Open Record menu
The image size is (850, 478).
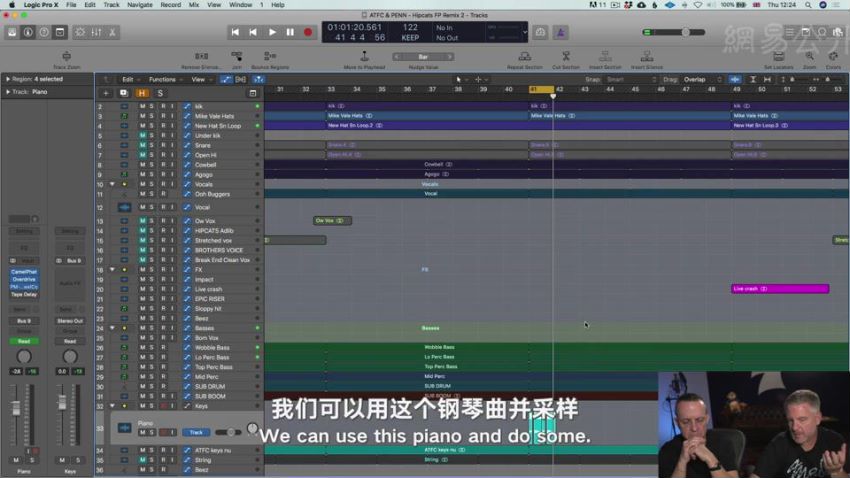170,5
